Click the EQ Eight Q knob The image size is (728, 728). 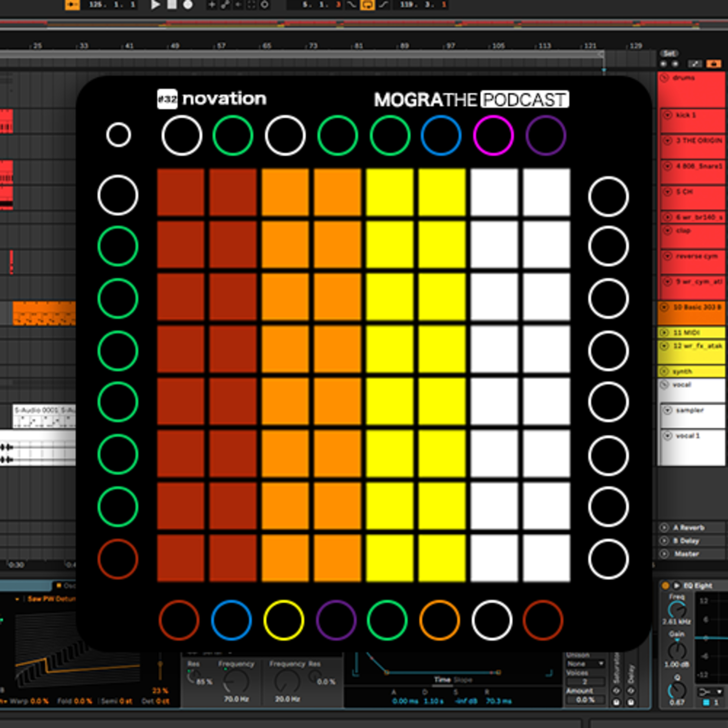tap(677, 690)
